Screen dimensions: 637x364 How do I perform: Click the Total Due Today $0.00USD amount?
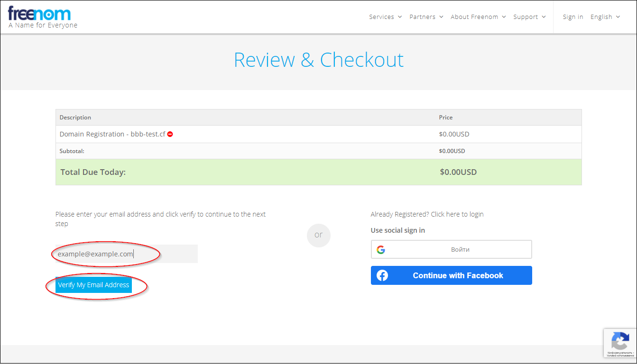coord(458,172)
